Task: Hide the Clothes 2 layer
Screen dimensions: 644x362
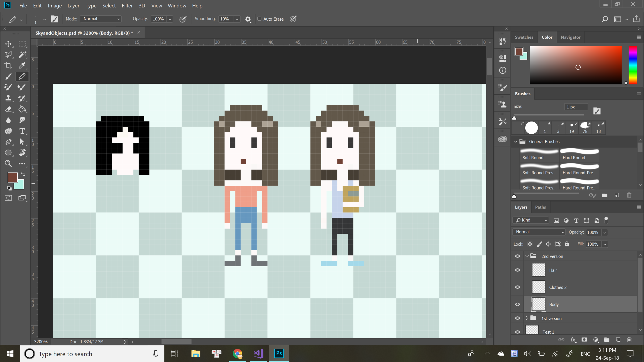Action: point(518,287)
